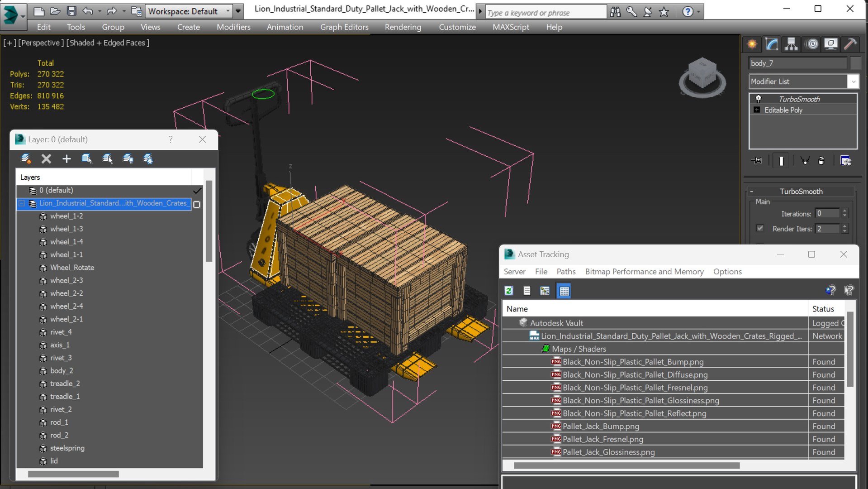This screenshot has height=489, width=868.
Task: Add a new layer with the plus icon
Action: [66, 159]
